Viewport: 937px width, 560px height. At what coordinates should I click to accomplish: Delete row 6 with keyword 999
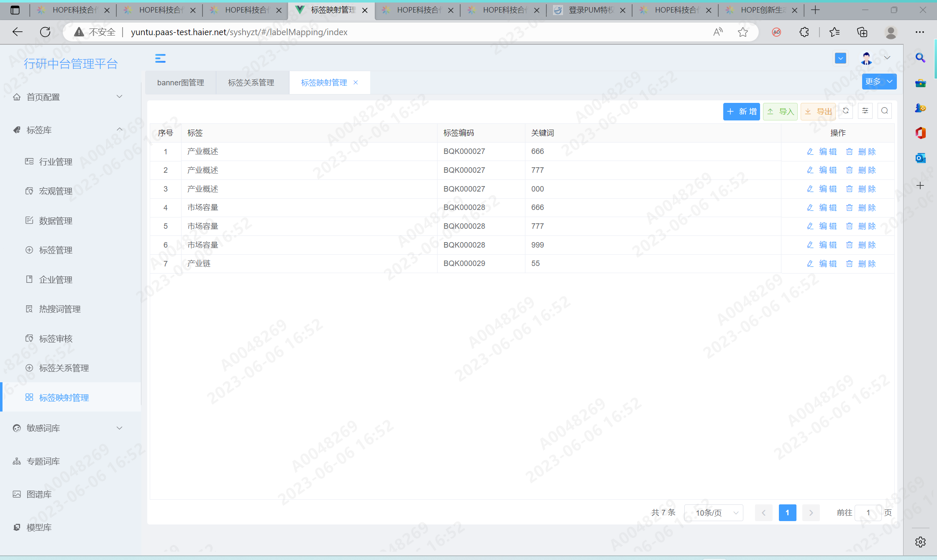861,245
